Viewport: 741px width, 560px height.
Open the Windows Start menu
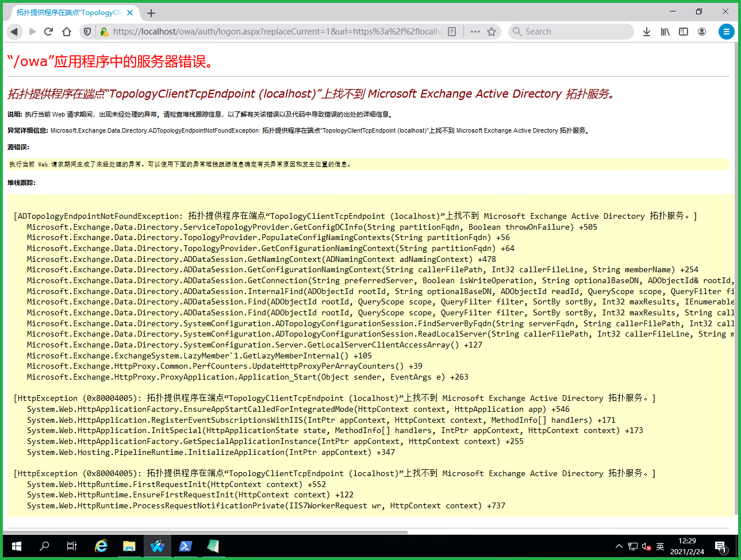click(16, 546)
